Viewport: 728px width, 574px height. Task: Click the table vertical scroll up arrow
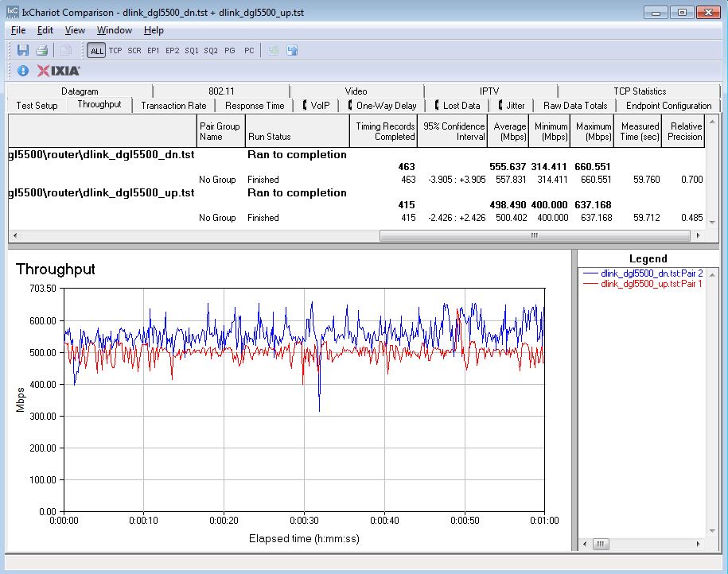coord(712,122)
